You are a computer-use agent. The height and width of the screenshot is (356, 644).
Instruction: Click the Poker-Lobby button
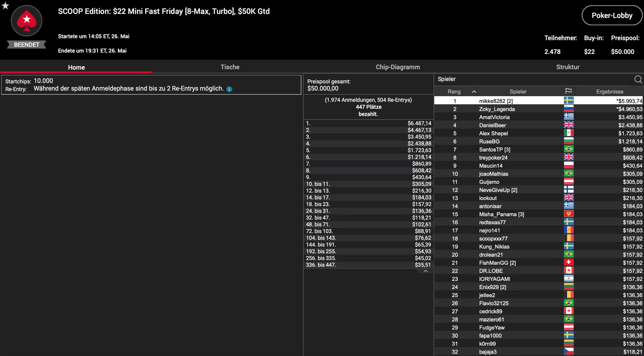click(x=612, y=16)
